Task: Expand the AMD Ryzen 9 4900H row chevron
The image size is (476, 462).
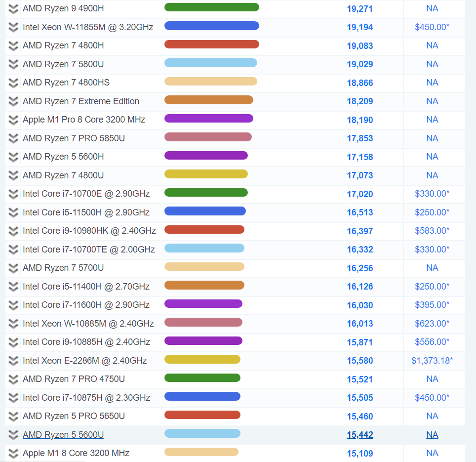Action: (13, 9)
